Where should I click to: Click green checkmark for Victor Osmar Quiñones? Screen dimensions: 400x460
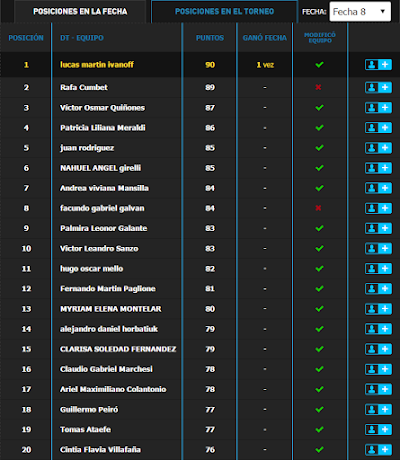tap(319, 108)
